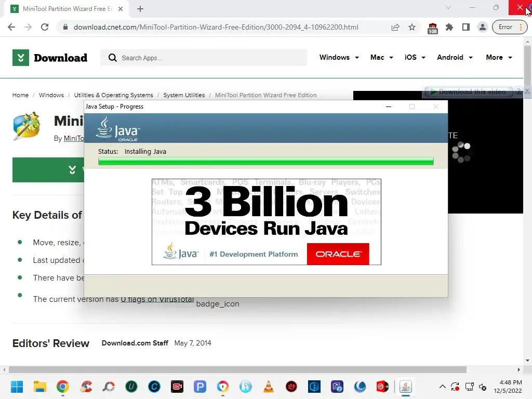
Task: Click the green download button on page
Action: [x=48, y=170]
